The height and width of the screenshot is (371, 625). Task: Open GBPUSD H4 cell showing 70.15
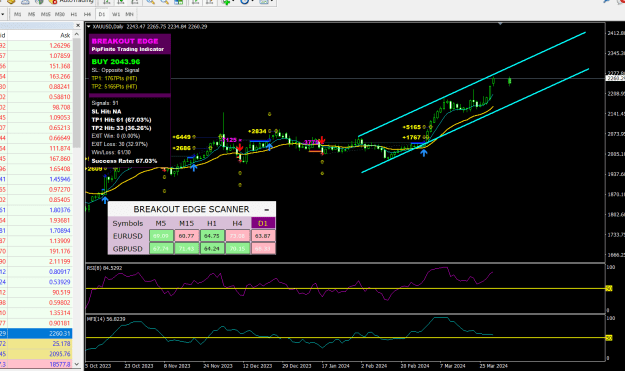[x=237, y=249]
